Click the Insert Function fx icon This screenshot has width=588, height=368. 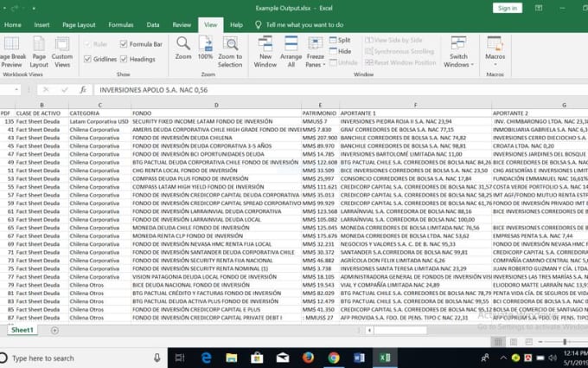[83, 90]
